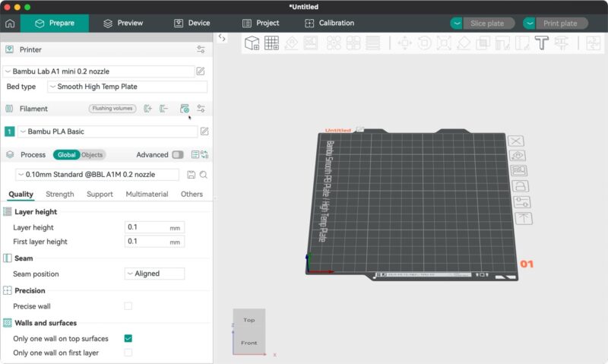This screenshot has width=608, height=364.
Task: Click the Flushing volumes button
Action: (x=112, y=109)
